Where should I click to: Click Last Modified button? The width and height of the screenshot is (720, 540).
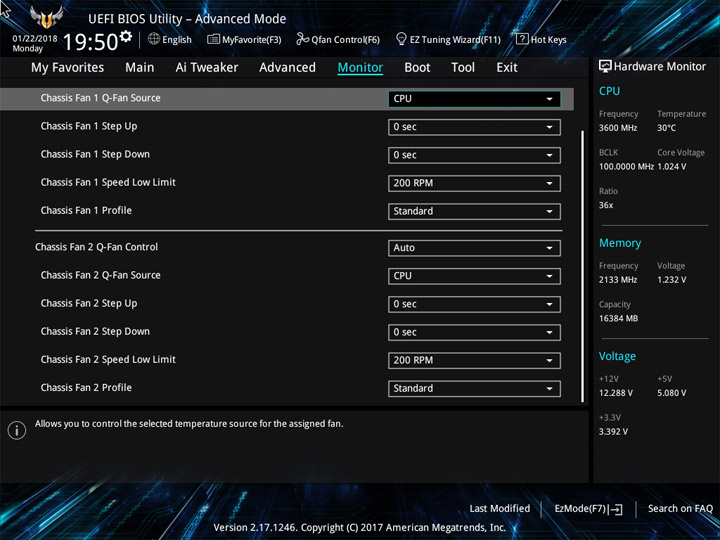500,509
